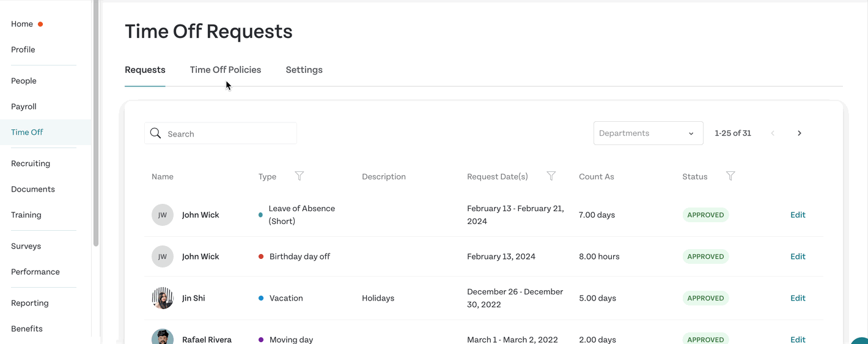Open Payroll in the sidebar
868x344 pixels.
(24, 107)
